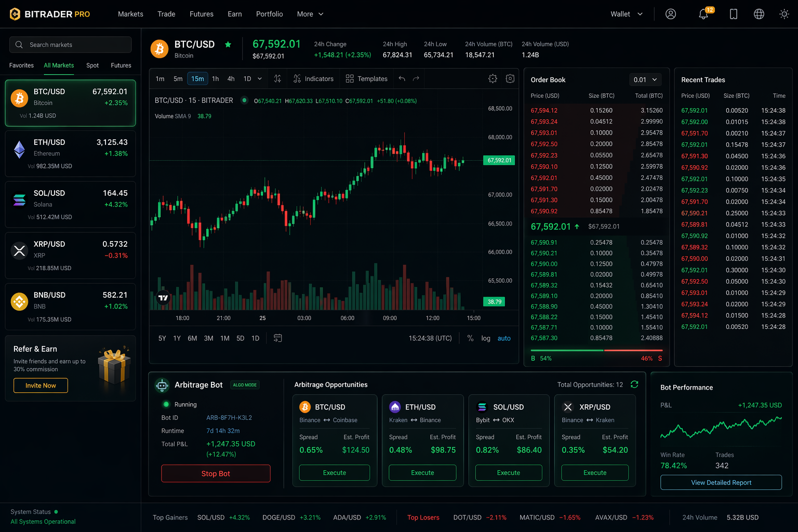The width and height of the screenshot is (798, 532).
Task: Open chart settings gear icon
Action: [493, 78]
